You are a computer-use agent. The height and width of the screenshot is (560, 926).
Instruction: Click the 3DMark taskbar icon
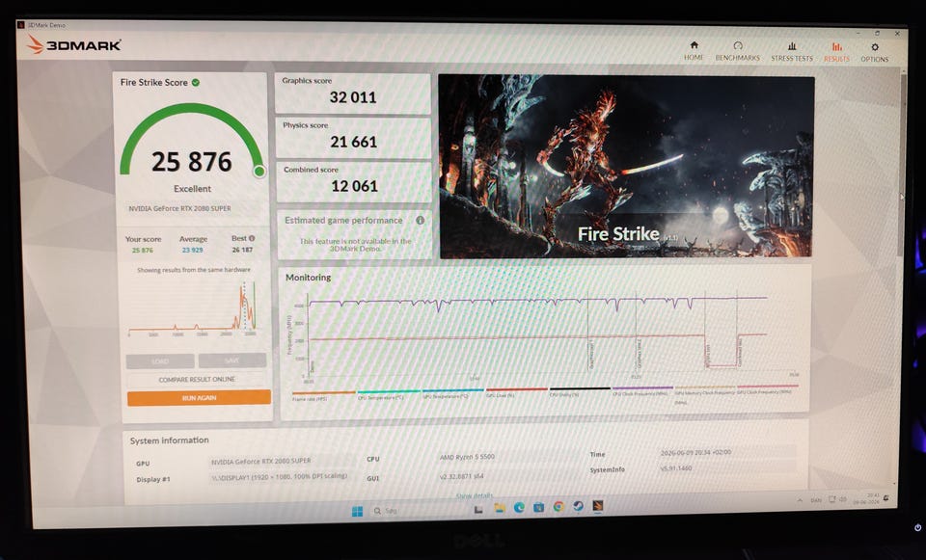[598, 506]
